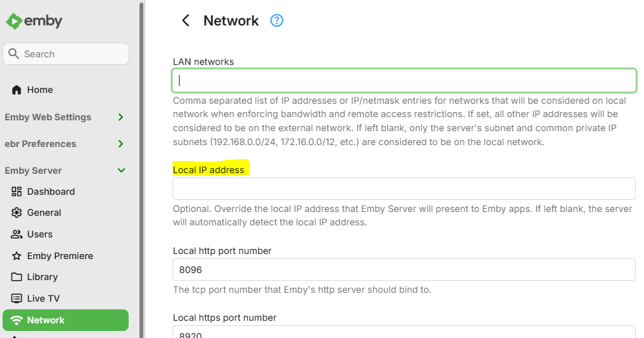Click the LAN networks text field
Viewport: 644px width, 338px height.
(404, 80)
